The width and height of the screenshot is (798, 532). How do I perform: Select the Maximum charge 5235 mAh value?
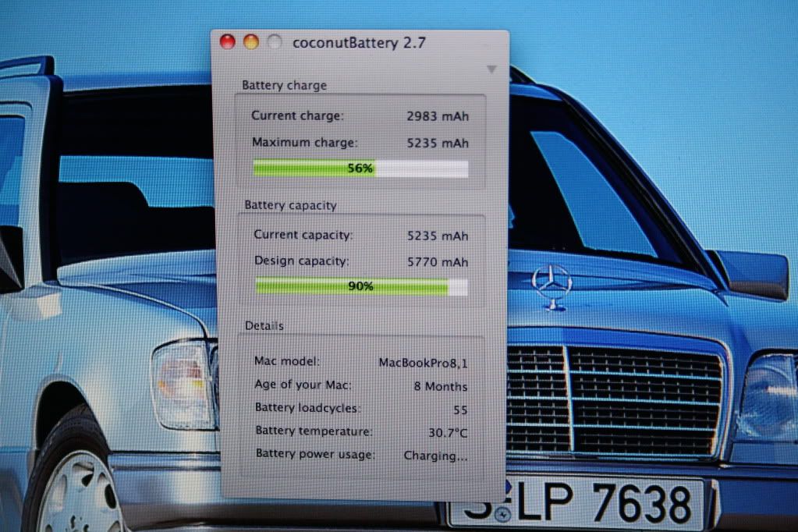pyautogui.click(x=438, y=143)
